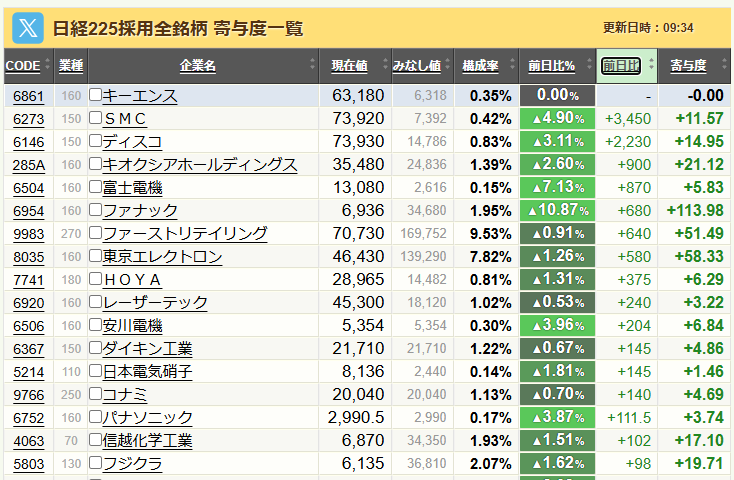734x480 pixels.
Task: Tick the キーエンス checkbox
Action: pos(95,95)
